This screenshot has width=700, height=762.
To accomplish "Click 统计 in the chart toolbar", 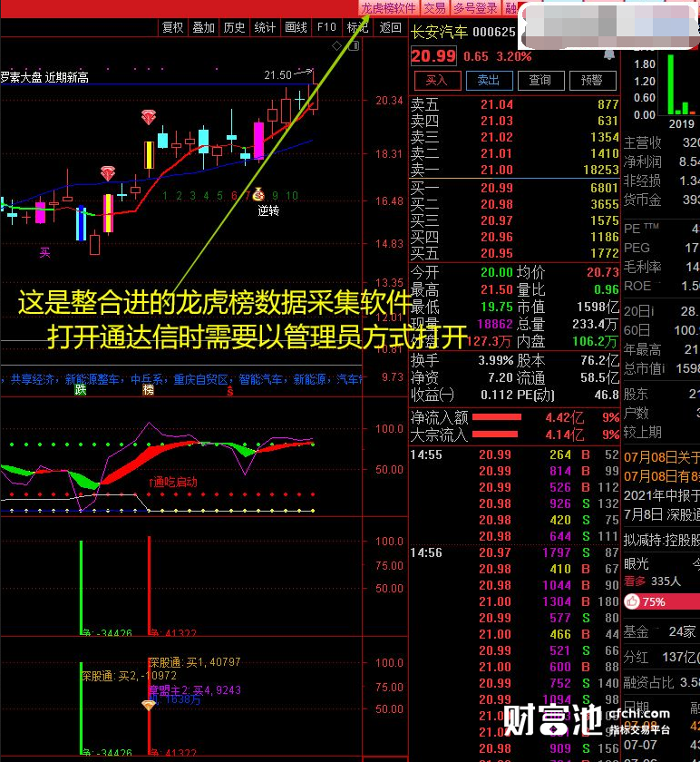I will 265,27.
